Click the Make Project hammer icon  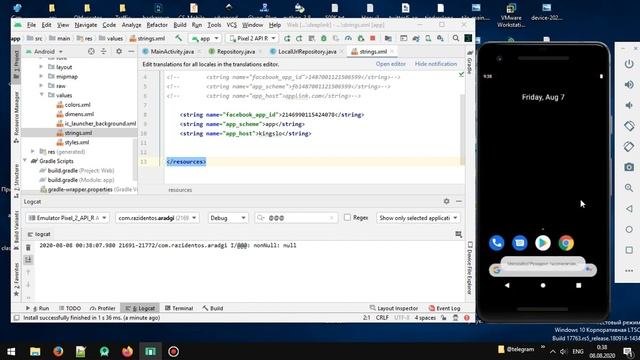pyautogui.click(x=179, y=38)
